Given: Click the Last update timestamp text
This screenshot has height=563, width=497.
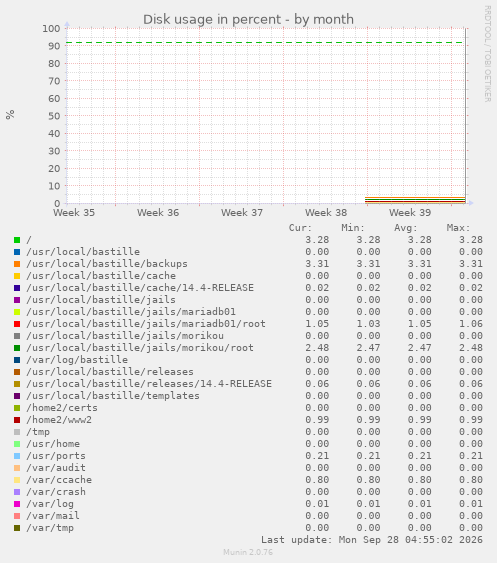Looking at the screenshot, I should [372, 540].
